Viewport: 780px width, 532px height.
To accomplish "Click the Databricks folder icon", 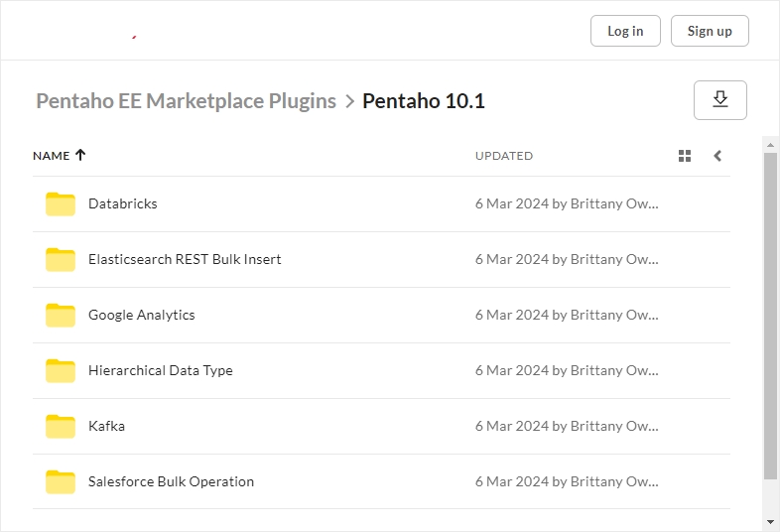I will pos(61,203).
